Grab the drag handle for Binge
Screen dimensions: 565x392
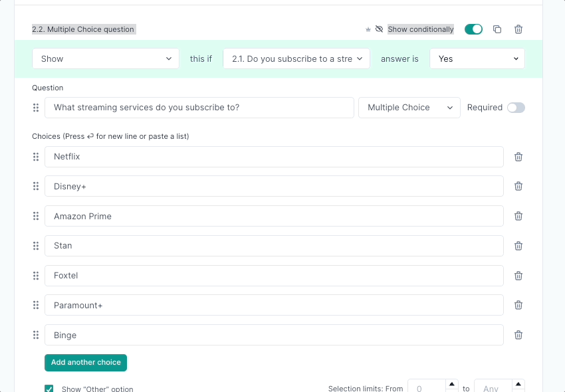[36, 335]
